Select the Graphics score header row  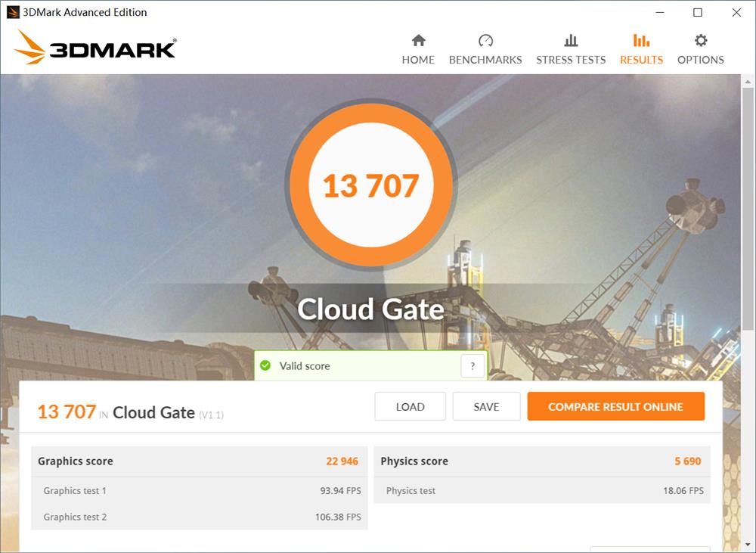pos(199,461)
